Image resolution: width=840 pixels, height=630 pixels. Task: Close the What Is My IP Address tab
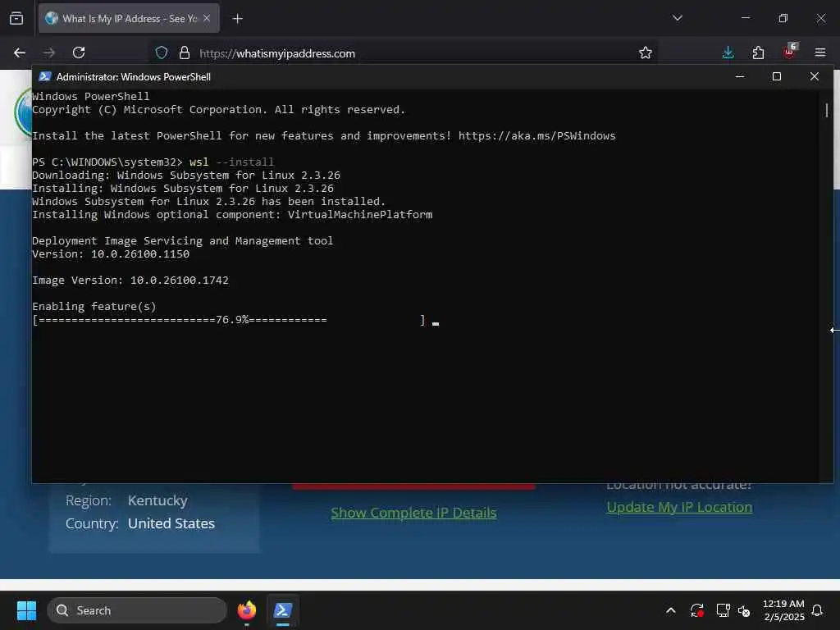tap(207, 18)
